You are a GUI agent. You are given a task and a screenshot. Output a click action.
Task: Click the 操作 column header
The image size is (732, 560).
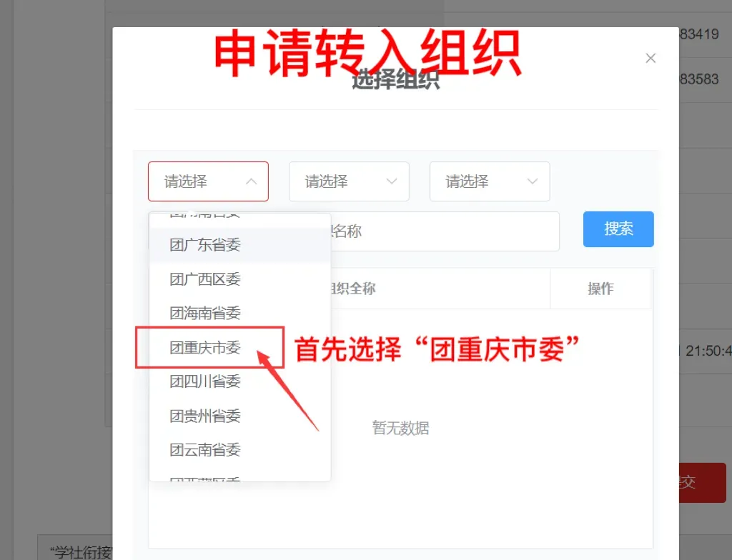(600, 289)
